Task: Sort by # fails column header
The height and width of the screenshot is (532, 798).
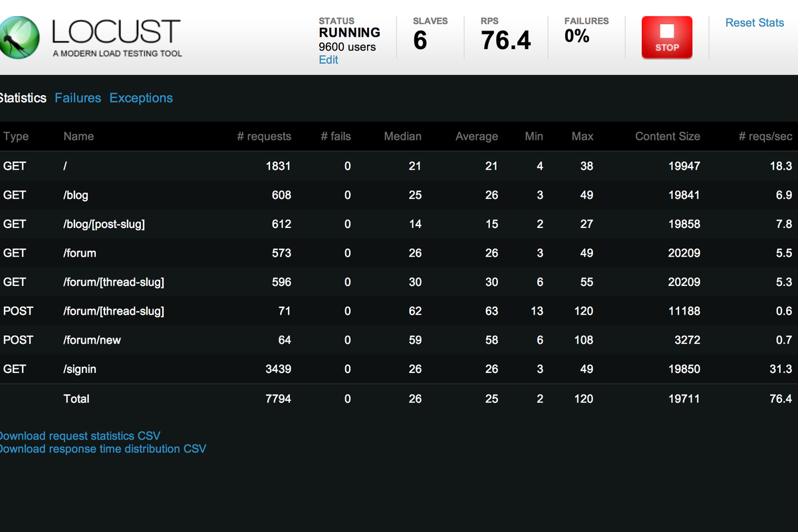Action: [x=335, y=136]
